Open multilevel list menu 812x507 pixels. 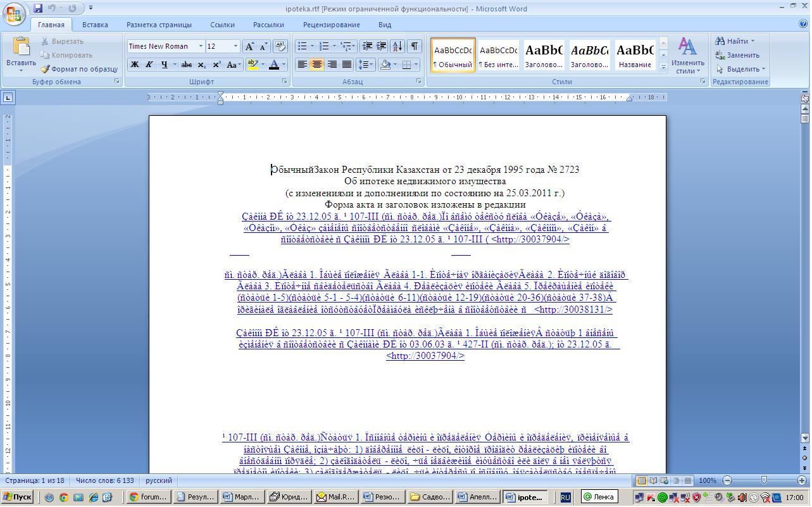[x=347, y=46]
